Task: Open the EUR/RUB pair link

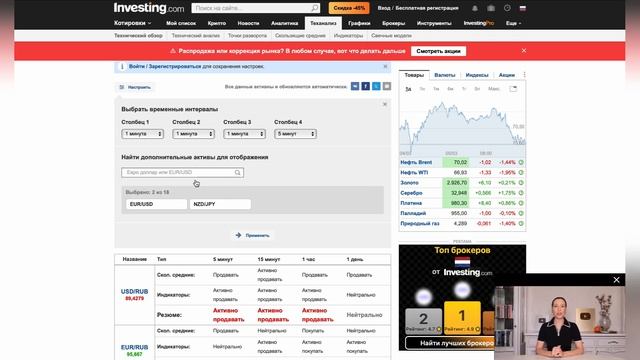Action: tap(134, 347)
